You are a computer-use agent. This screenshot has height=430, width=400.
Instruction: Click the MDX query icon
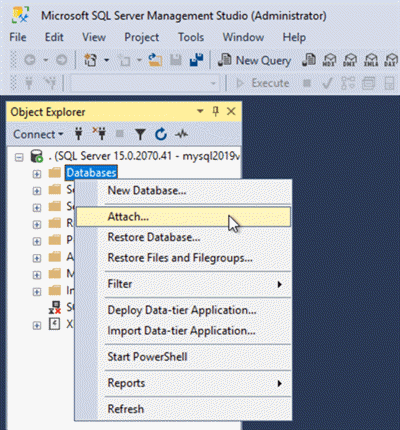[329, 60]
